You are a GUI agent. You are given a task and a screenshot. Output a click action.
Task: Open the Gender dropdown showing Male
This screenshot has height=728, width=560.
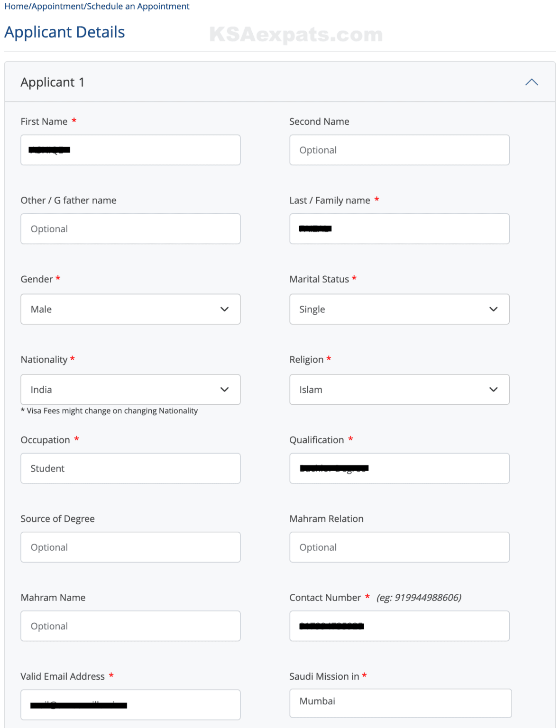pyautogui.click(x=130, y=309)
